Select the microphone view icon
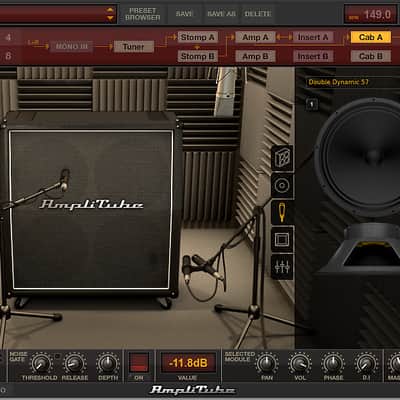 tap(282, 212)
